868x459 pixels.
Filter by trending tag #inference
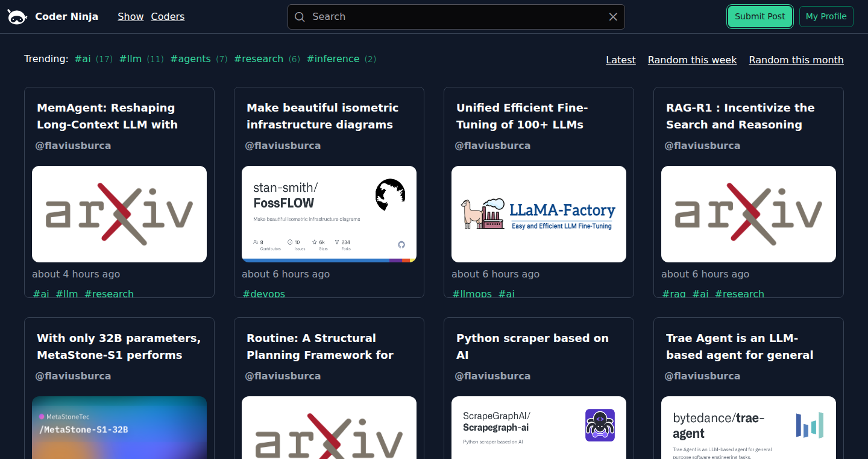333,59
